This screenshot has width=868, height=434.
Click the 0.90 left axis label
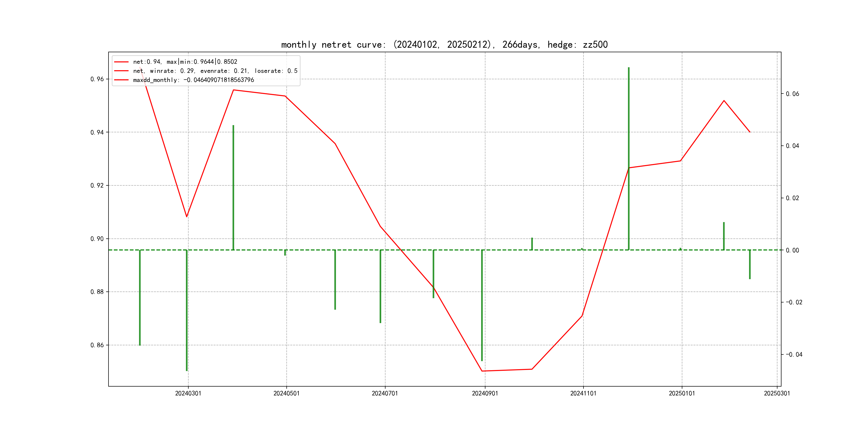click(x=97, y=238)
